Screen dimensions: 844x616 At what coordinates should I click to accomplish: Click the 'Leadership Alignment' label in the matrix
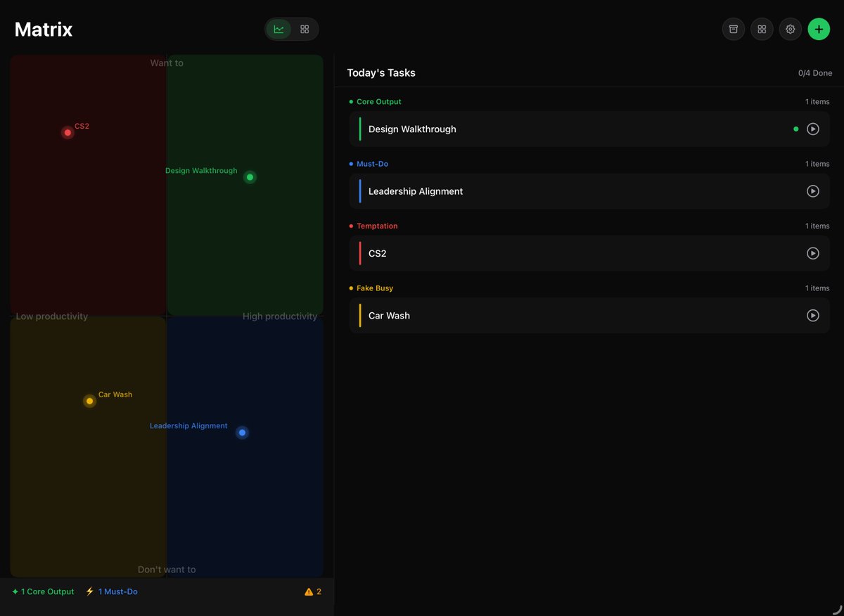point(188,426)
